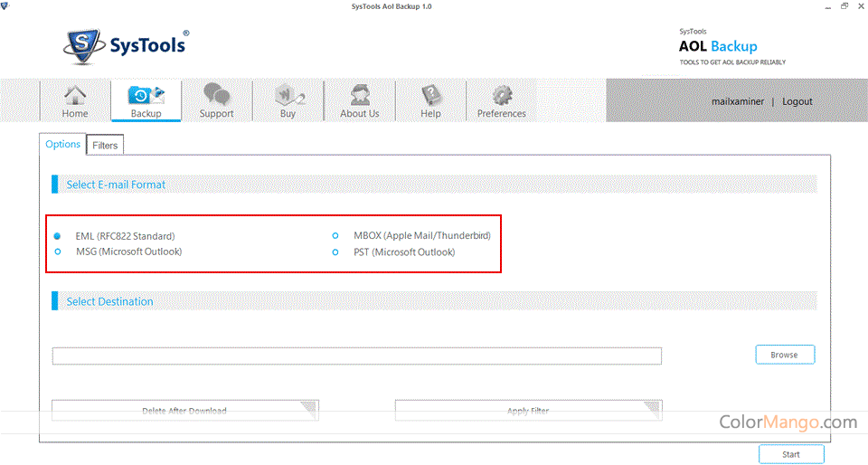The height and width of the screenshot is (465, 868).
Task: Switch to the Filters tab
Action: 105,146
